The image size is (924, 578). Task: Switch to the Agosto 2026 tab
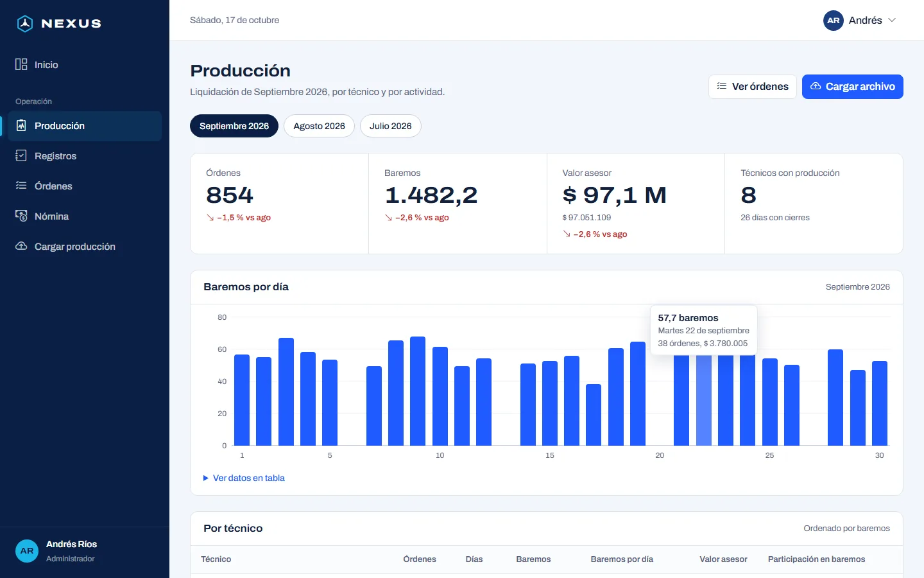tap(320, 126)
